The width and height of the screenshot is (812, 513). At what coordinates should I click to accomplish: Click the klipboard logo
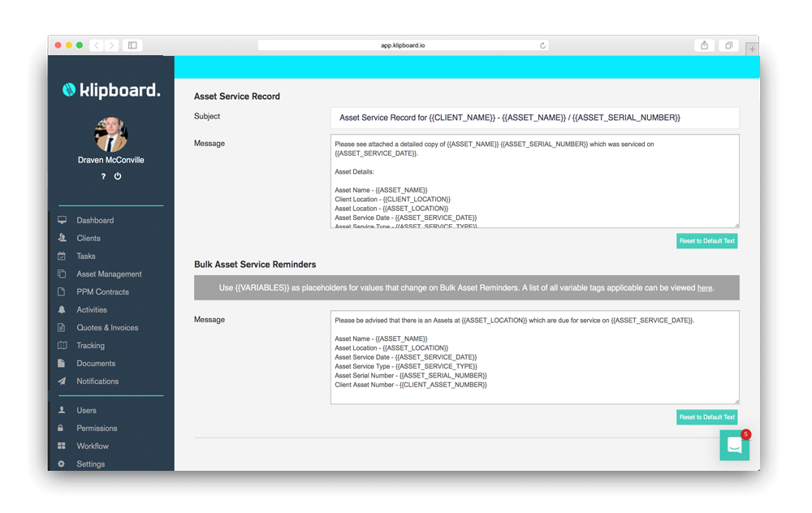(111, 91)
